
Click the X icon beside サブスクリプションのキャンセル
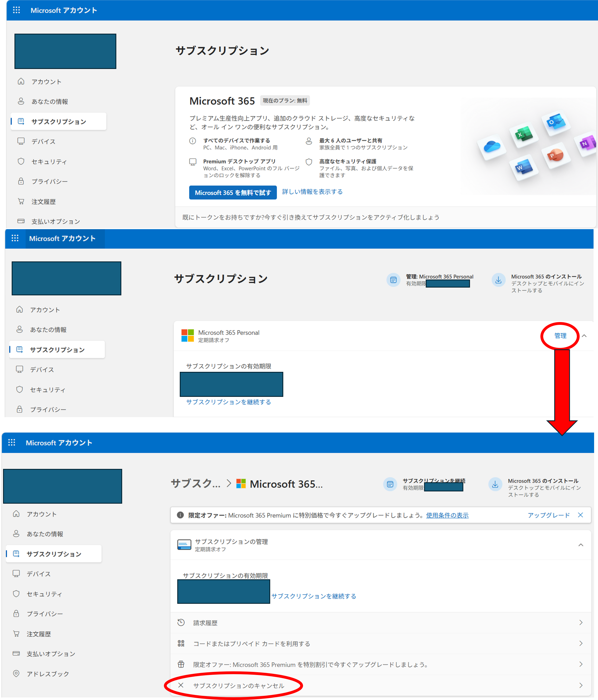pos(181,685)
